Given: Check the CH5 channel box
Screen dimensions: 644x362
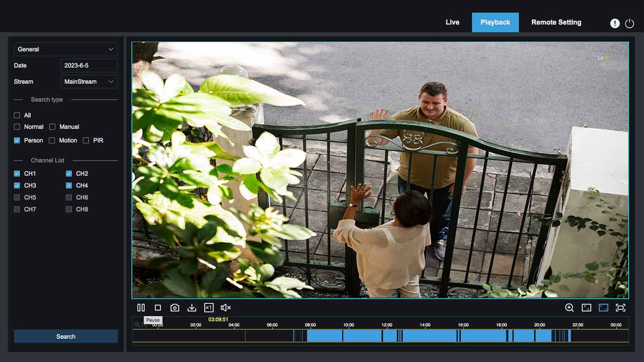Looking at the screenshot, I should pyautogui.click(x=17, y=197).
